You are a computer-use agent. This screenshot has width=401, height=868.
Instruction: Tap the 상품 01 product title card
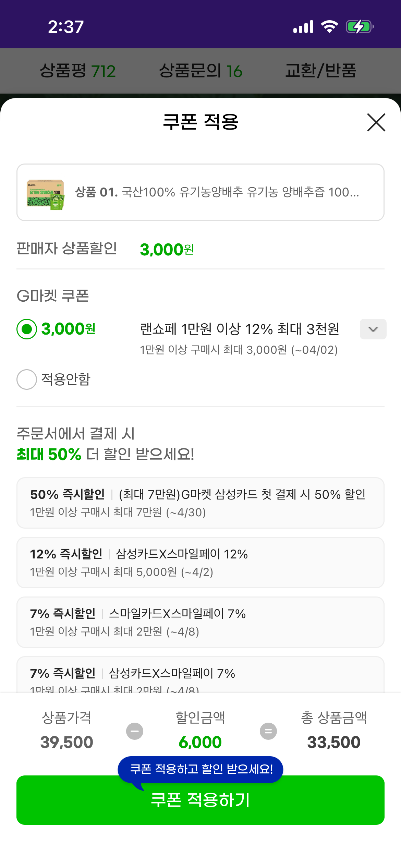click(x=217, y=192)
